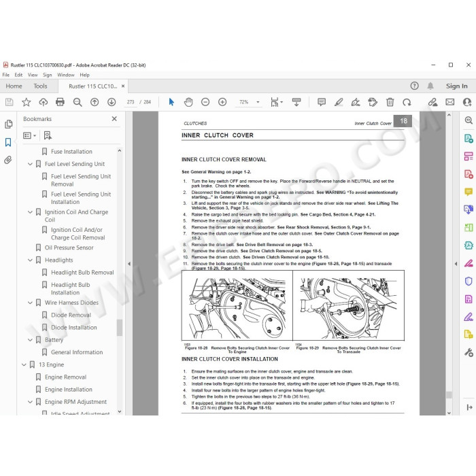
Task: Go to the next page arrow
Action: (112, 102)
